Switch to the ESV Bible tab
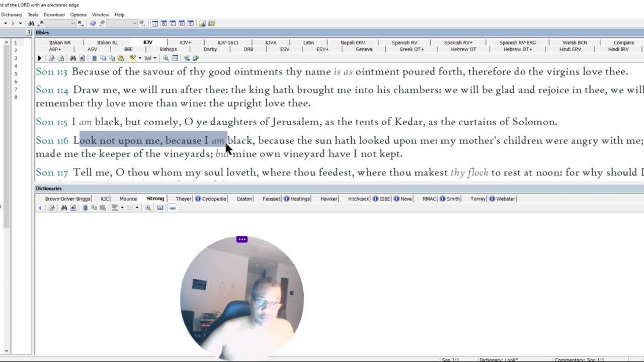This screenshot has height=362, width=644. (285, 49)
